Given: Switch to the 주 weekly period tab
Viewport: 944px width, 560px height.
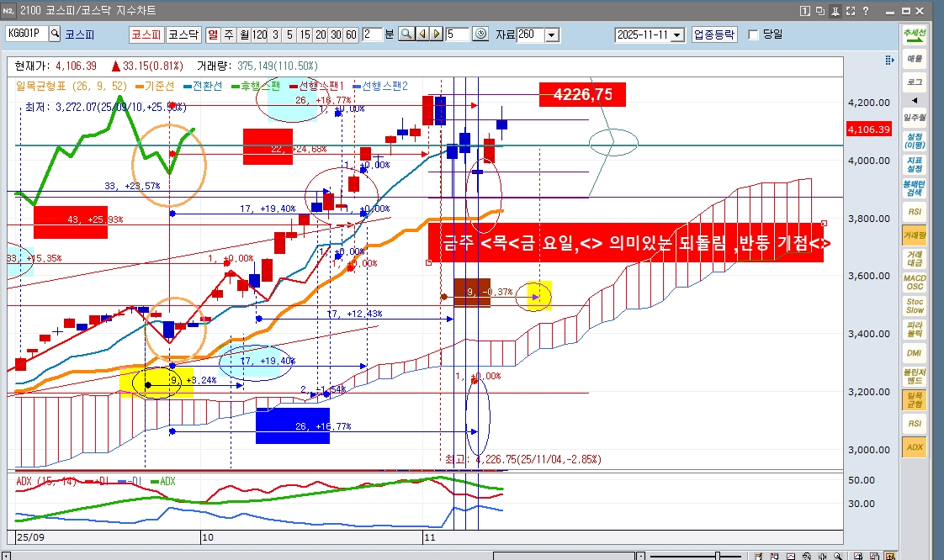Looking at the screenshot, I should tap(230, 34).
